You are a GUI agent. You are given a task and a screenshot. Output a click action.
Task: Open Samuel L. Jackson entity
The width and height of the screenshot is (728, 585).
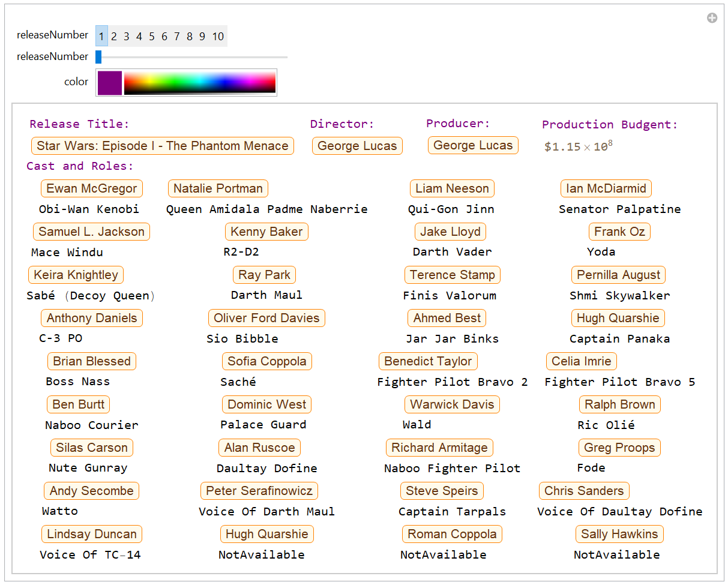tap(91, 232)
